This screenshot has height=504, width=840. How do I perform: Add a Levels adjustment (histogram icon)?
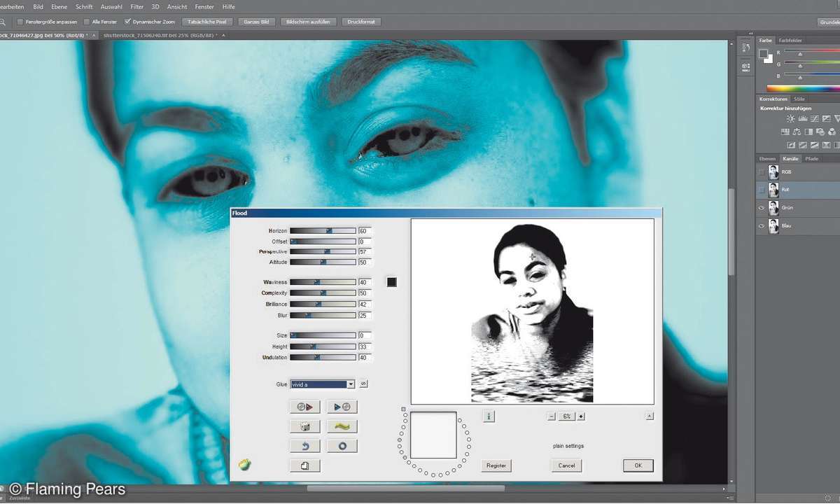[x=802, y=119]
